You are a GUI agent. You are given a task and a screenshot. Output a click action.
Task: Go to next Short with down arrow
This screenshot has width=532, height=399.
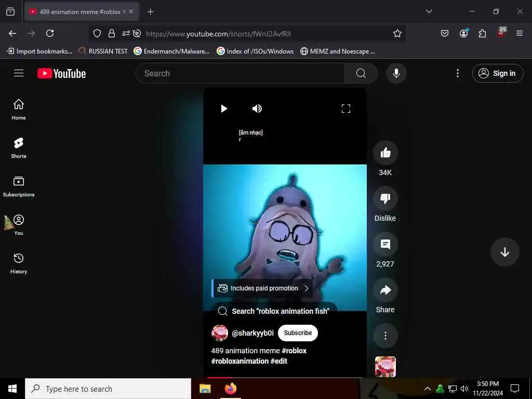[504, 252]
